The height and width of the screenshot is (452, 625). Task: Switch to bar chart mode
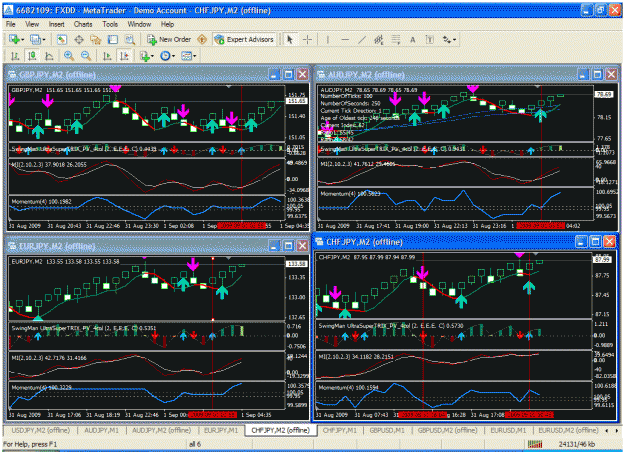15,56
